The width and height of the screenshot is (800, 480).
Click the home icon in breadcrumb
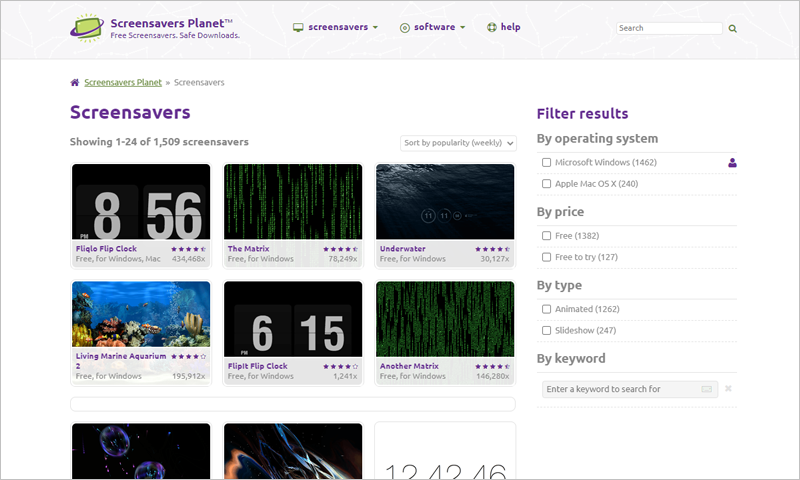75,82
